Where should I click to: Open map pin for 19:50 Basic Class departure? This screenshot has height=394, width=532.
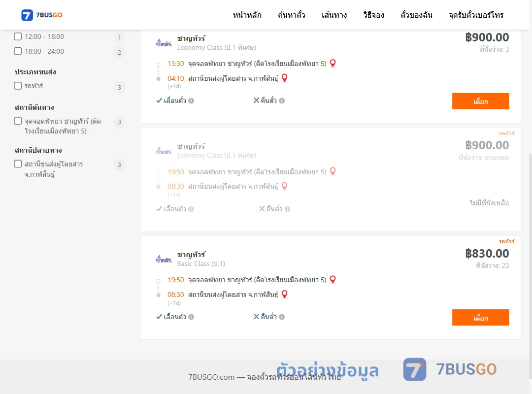click(x=333, y=279)
